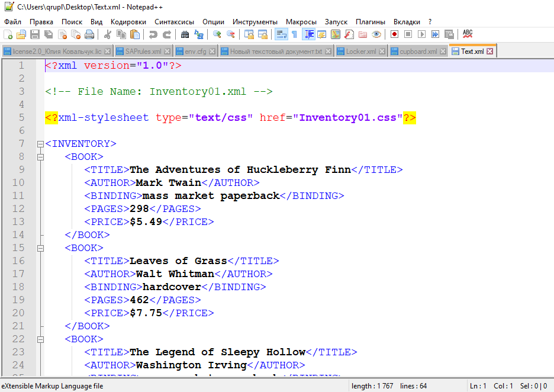Click the Save All toolbar icon

tap(49, 34)
